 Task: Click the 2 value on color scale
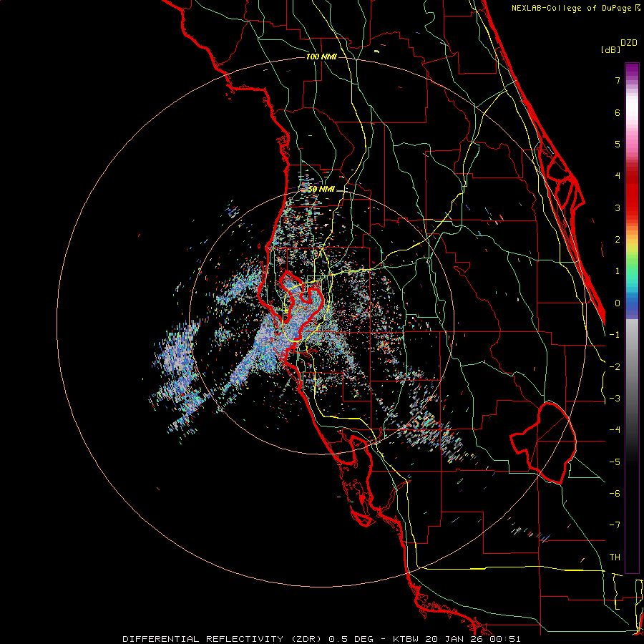click(618, 240)
